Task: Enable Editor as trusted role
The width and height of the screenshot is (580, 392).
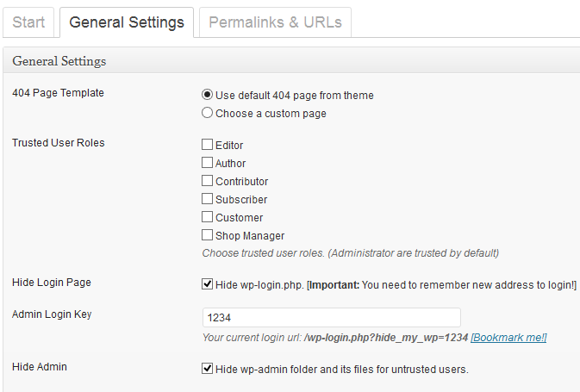Action: pyautogui.click(x=208, y=145)
